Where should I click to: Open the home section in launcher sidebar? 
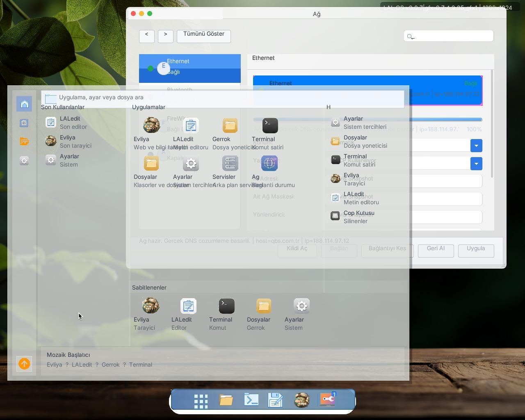point(24,104)
